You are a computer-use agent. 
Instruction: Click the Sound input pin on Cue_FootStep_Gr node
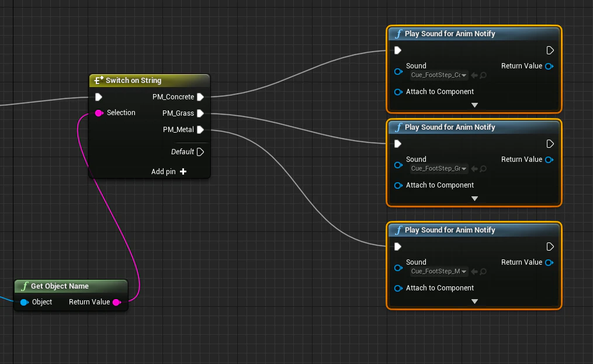tap(398, 165)
